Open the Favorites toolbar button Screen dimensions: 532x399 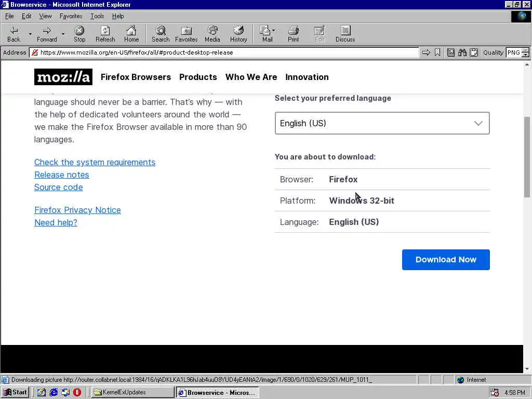point(187,34)
